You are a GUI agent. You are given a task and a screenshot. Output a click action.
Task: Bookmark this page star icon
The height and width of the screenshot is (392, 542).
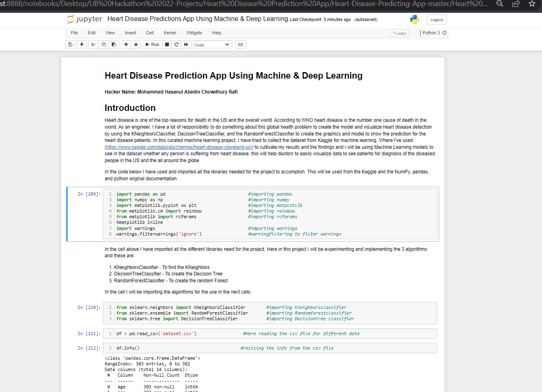[x=532, y=4]
